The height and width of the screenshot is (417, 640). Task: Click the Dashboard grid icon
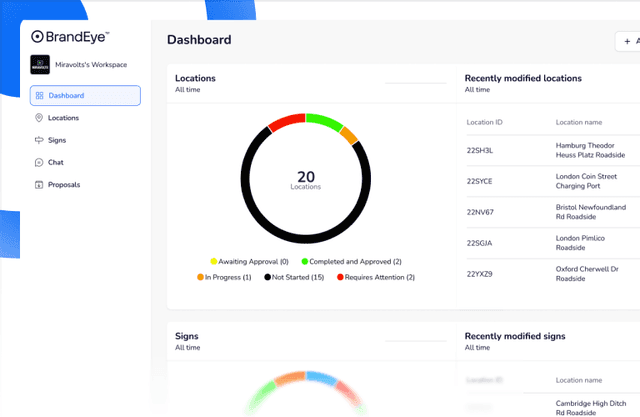tap(39, 95)
